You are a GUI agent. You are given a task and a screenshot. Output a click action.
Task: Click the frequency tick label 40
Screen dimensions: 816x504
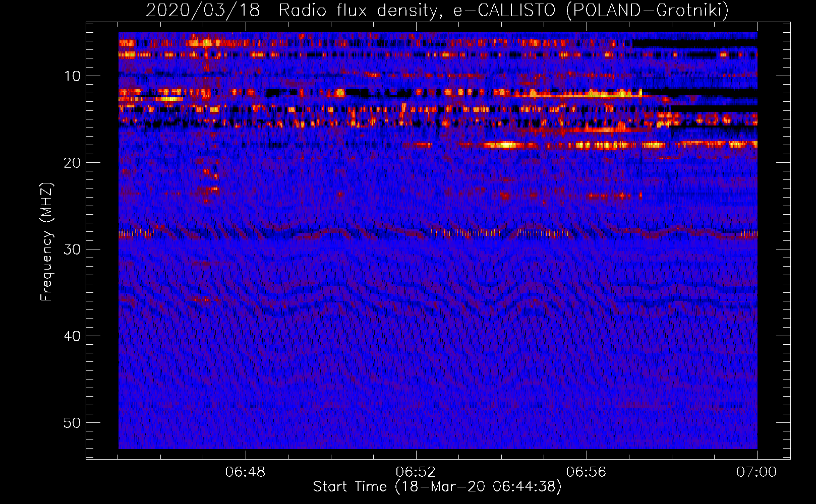(73, 336)
